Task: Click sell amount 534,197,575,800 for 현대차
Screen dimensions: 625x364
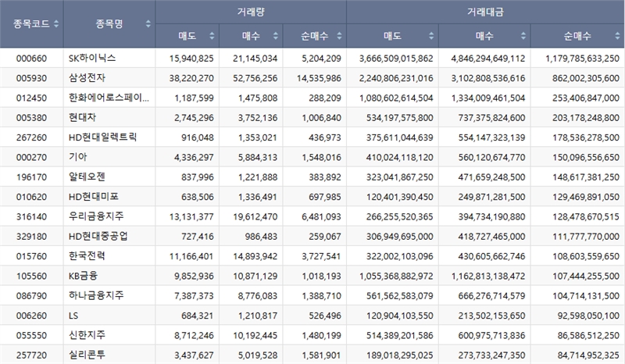Action: pos(400,118)
